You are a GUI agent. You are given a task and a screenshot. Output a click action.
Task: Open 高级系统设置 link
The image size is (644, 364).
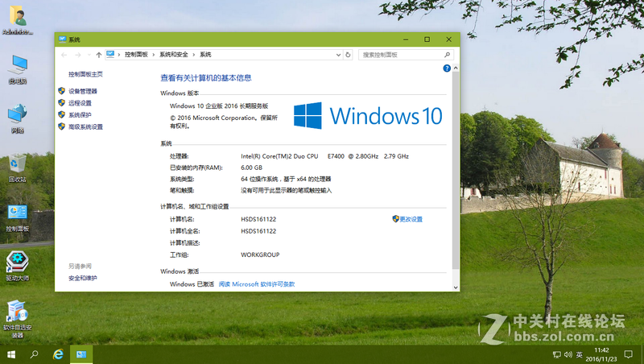pos(85,127)
